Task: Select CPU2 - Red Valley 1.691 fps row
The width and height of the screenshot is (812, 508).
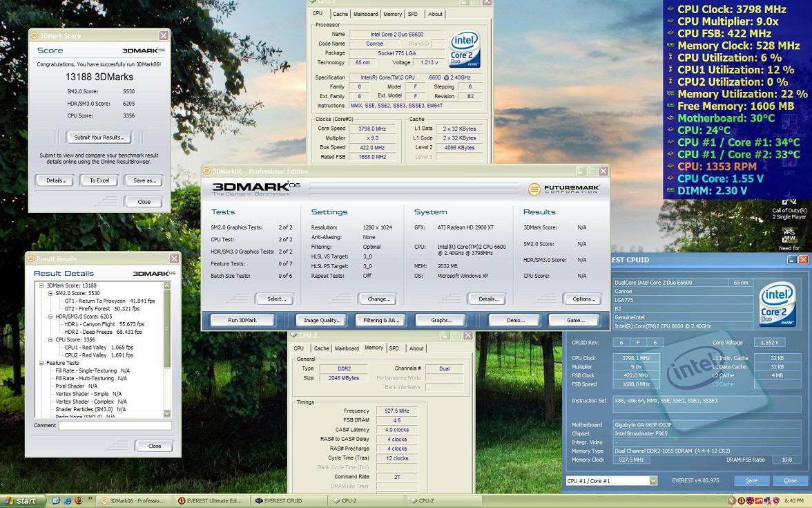Action: point(98,355)
